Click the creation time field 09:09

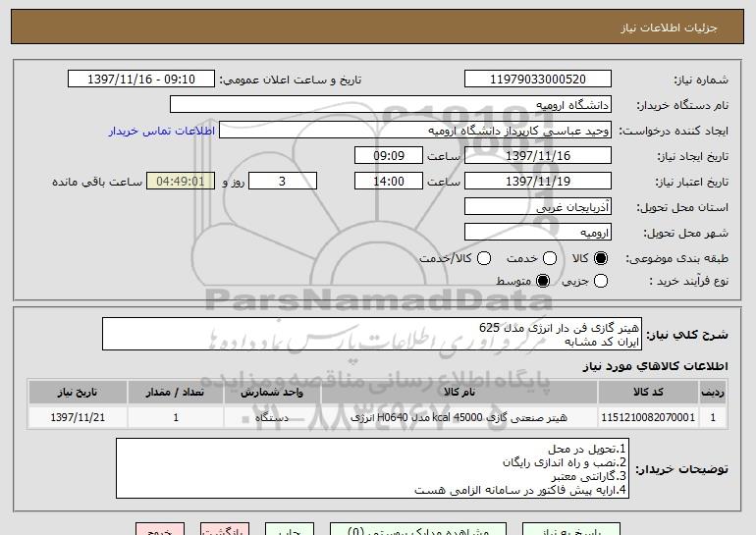389,156
